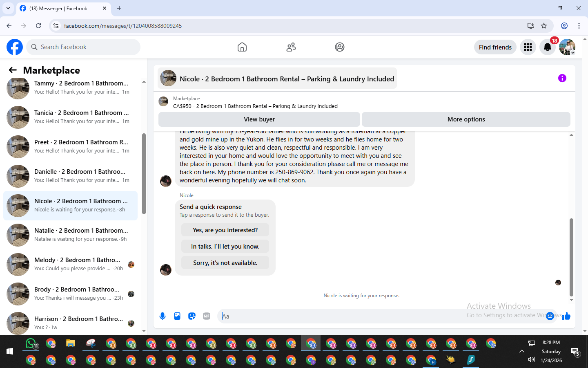588x368 pixels.
Task: Open a new browser tab
Action: click(x=119, y=8)
